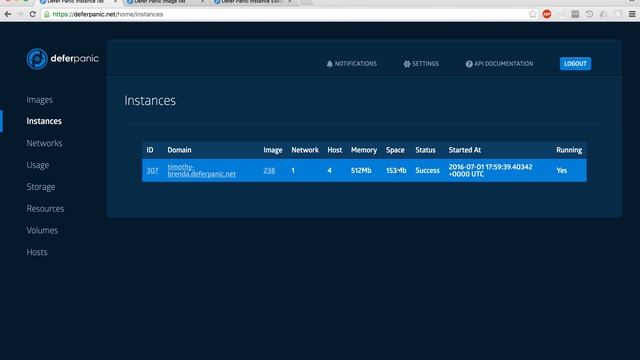Select Instances in the sidebar
Screen dimensions: 640x360
pyautogui.click(x=44, y=121)
